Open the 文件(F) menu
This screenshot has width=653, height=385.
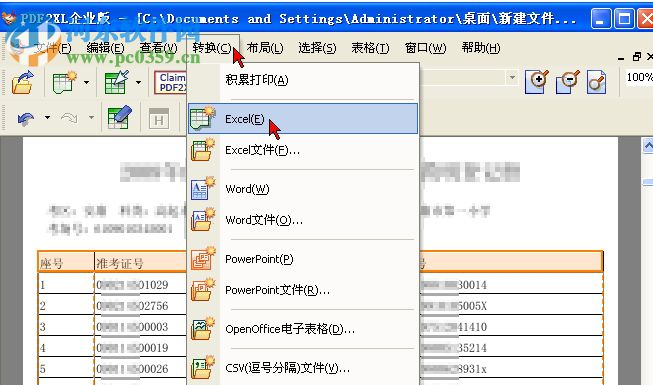point(53,48)
